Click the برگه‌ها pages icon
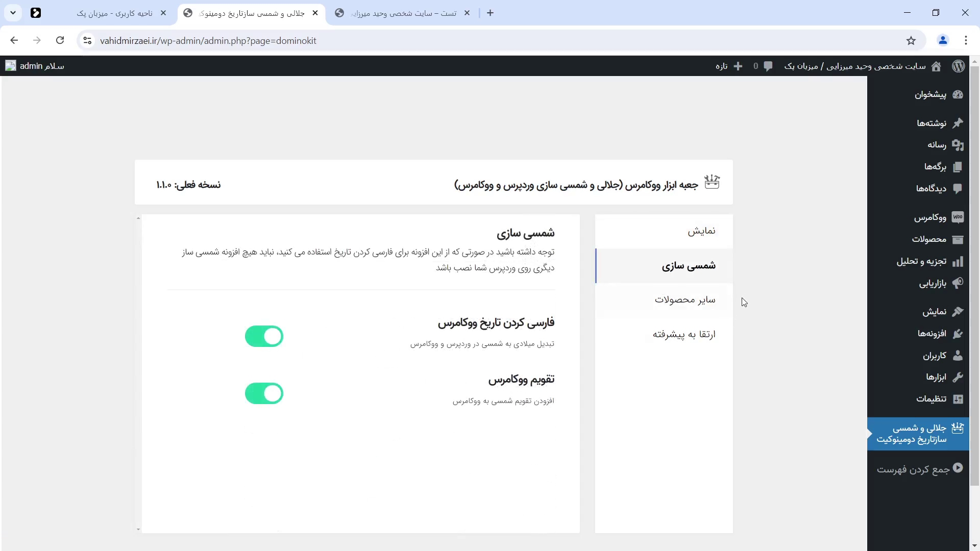This screenshot has height=551, width=980. click(x=958, y=167)
